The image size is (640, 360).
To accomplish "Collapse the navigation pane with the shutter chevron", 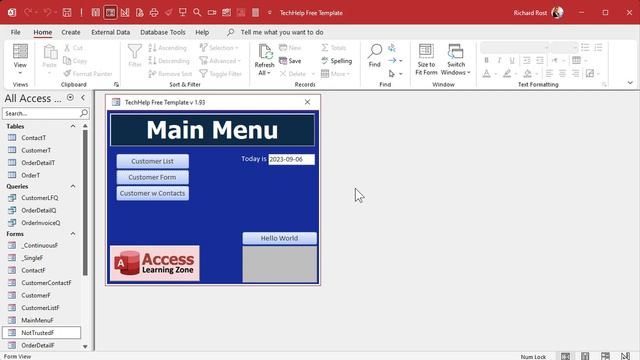I will pos(83,98).
